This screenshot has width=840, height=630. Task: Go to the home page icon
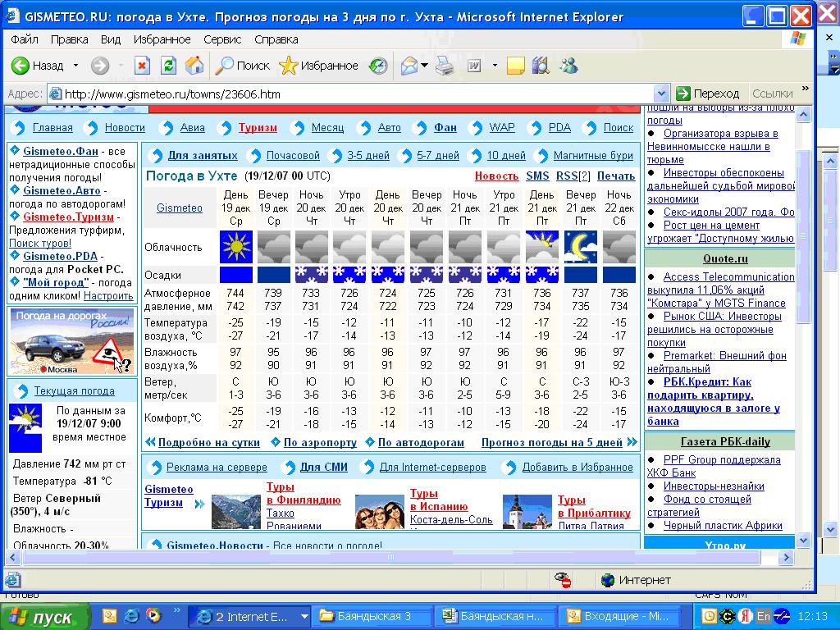coord(194,66)
